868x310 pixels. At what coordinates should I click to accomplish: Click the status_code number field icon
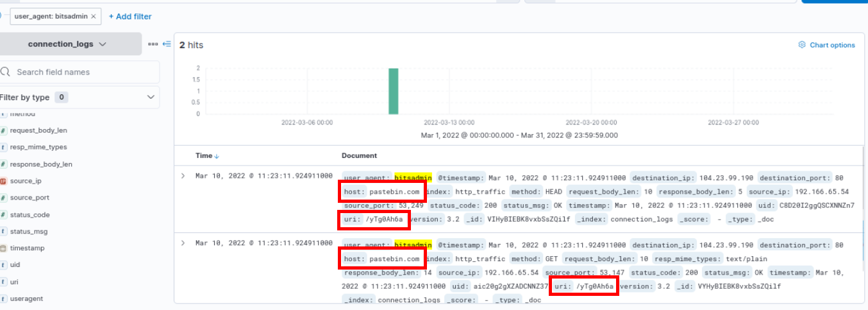4,214
